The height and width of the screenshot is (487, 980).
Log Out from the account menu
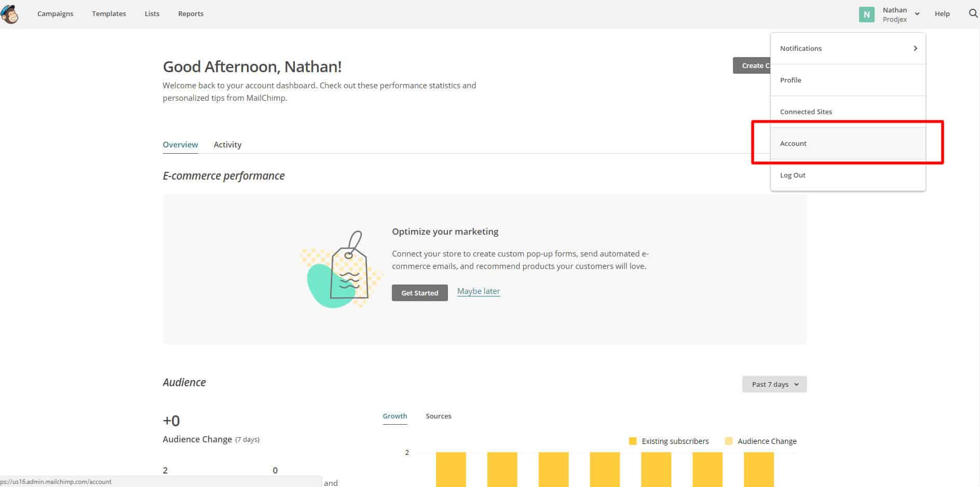point(793,175)
